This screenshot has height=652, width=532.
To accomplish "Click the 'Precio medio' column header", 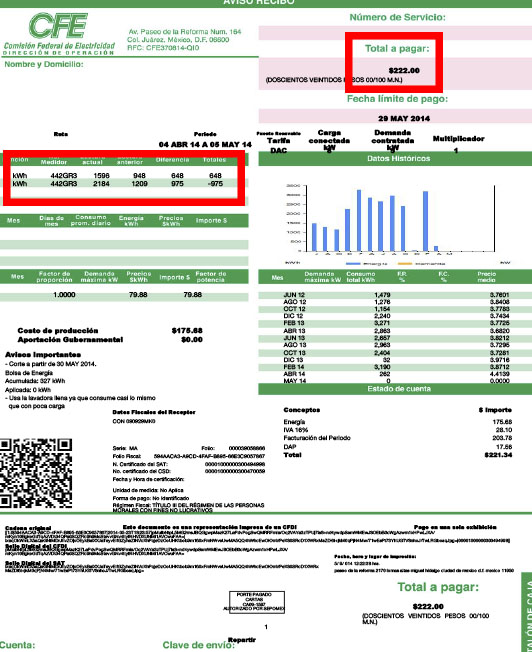I will coord(487,277).
